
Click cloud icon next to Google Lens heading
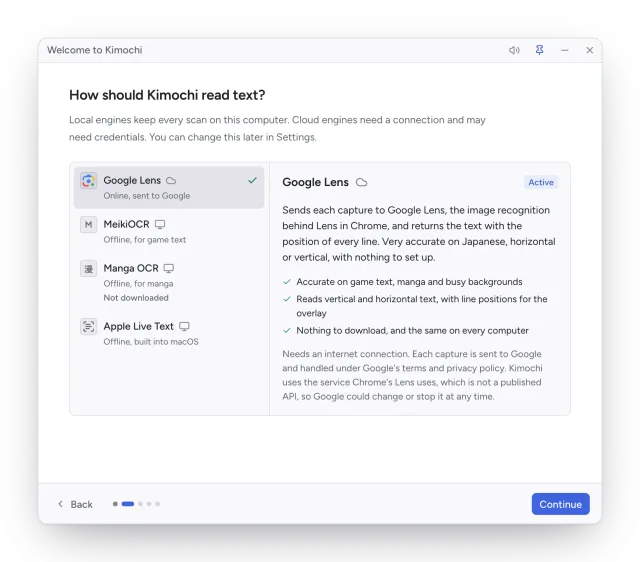coord(361,182)
